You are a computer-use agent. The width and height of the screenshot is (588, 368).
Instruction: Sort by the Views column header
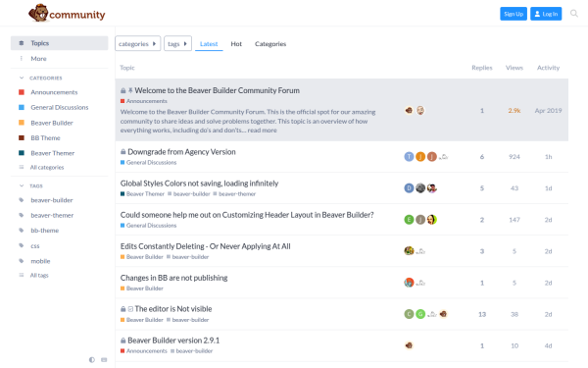[x=514, y=68]
